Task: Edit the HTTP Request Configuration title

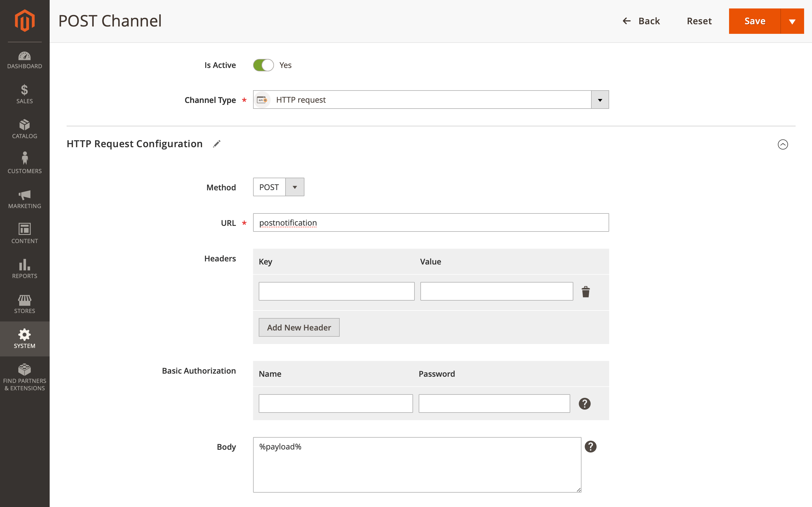Action: click(216, 144)
